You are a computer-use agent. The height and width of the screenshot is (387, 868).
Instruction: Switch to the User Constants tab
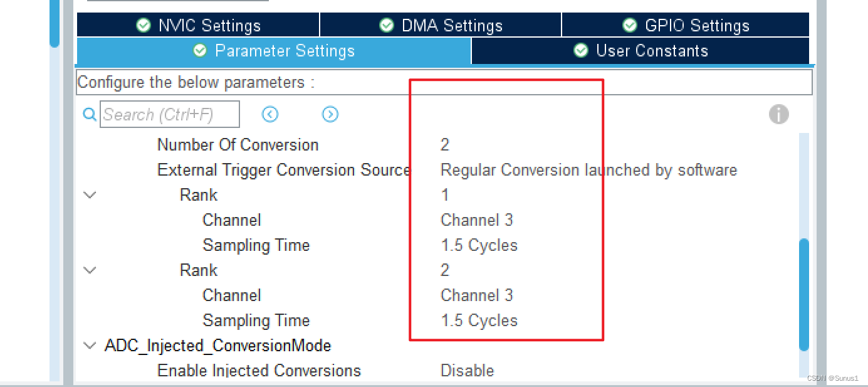tap(639, 51)
